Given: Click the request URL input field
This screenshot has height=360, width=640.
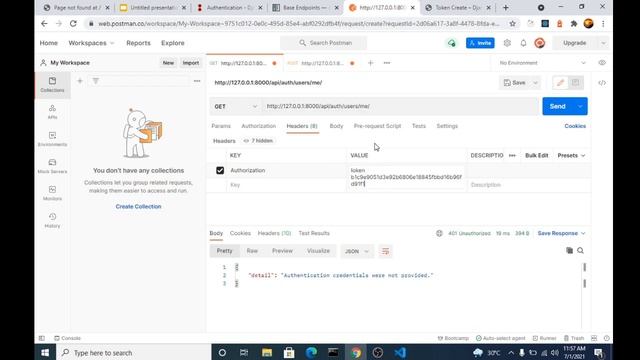Looking at the screenshot, I should pyautogui.click(x=401, y=106).
